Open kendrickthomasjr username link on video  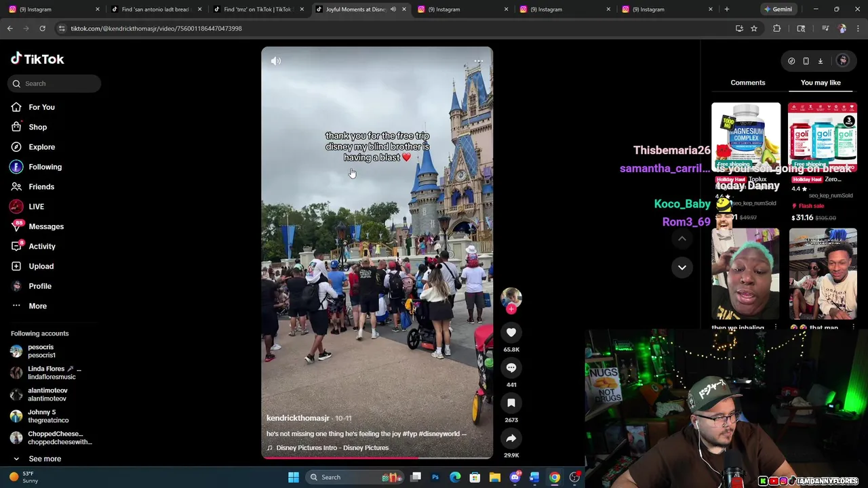[x=298, y=418]
